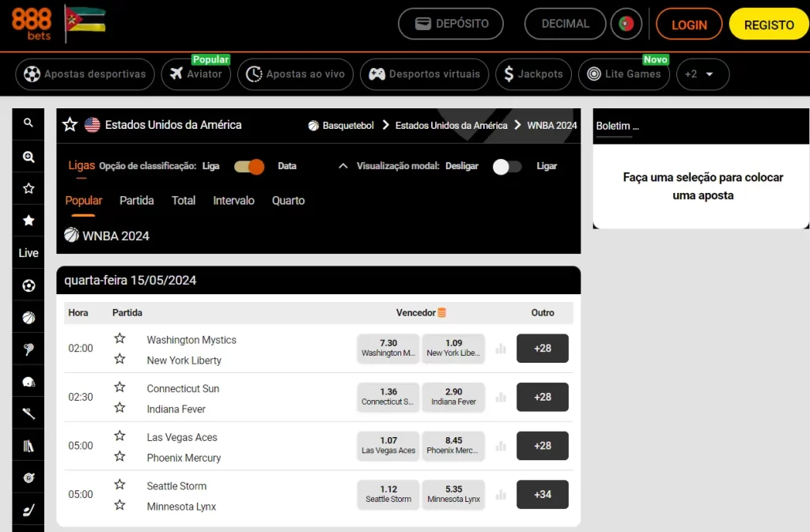Open the DECIMAL odds format dropdown
This screenshot has height=532, width=810.
click(565, 24)
